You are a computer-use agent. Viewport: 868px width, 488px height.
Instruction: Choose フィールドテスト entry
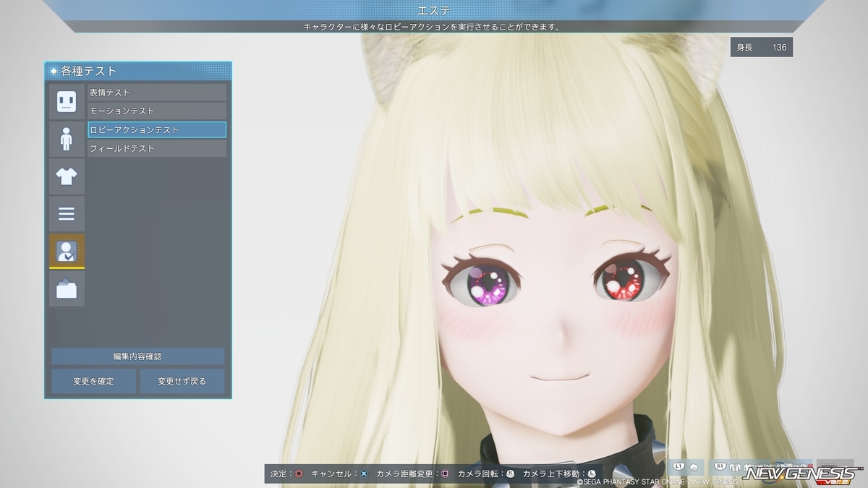(x=157, y=148)
